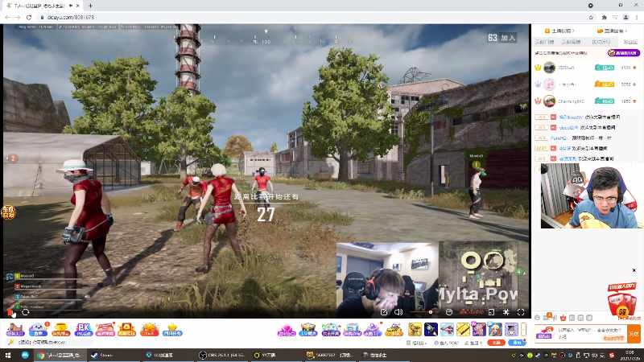This screenshot has width=644, height=362.
Task: Expand the anchor link with arrow at sidebar top
Action: 559,31
